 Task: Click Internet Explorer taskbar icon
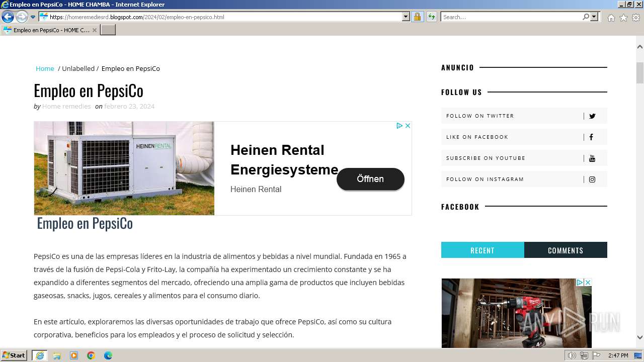pyautogui.click(x=39, y=355)
